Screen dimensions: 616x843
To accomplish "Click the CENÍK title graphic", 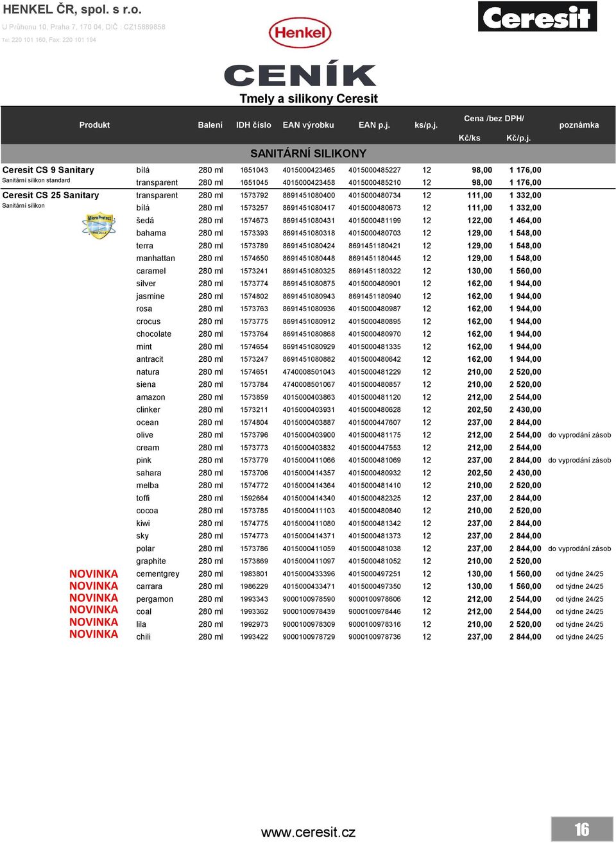I will (x=300, y=74).
